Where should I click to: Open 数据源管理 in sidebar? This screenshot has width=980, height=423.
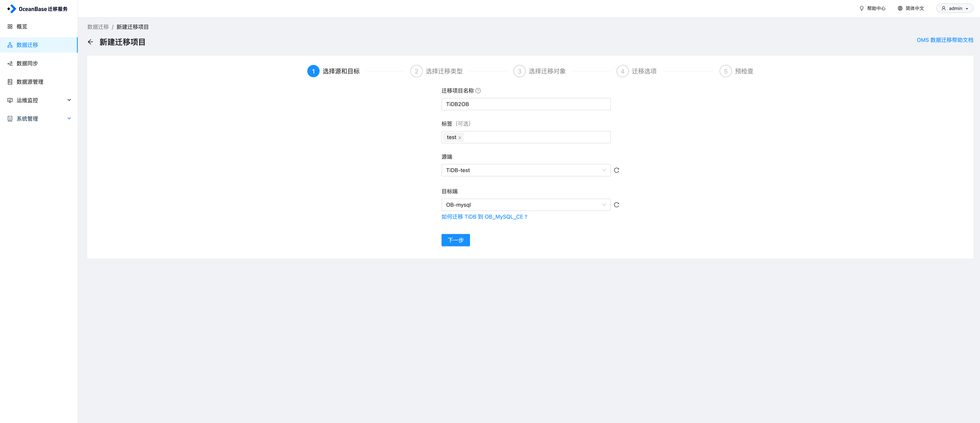click(x=30, y=82)
